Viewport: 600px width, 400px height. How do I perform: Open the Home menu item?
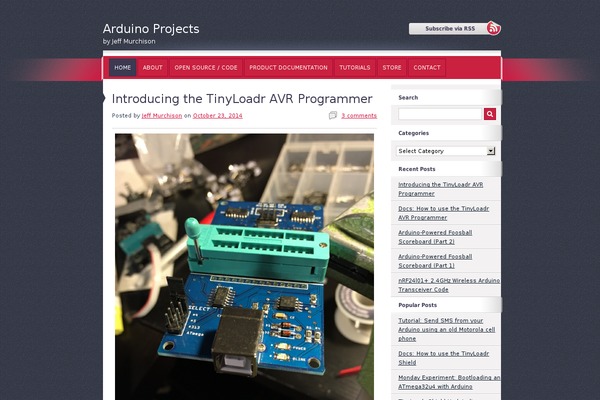pyautogui.click(x=122, y=68)
